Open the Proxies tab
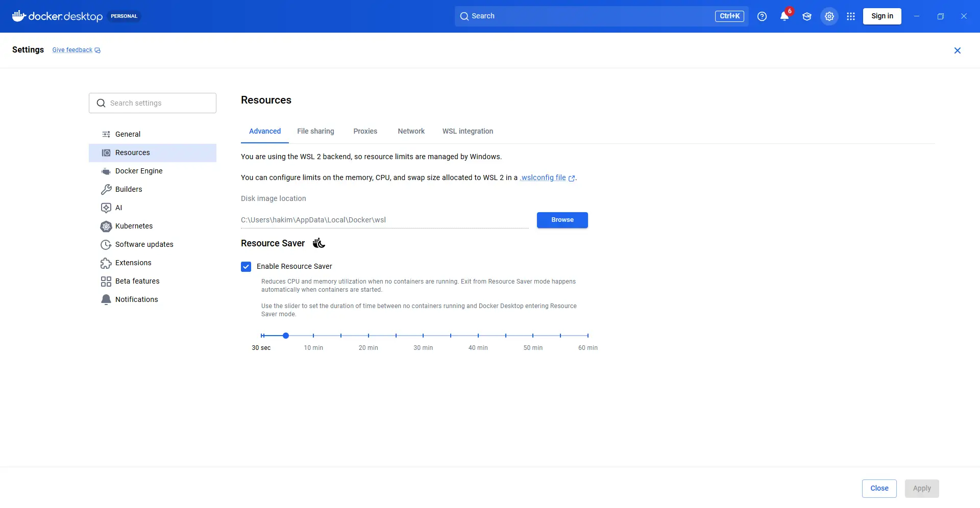 coord(365,131)
